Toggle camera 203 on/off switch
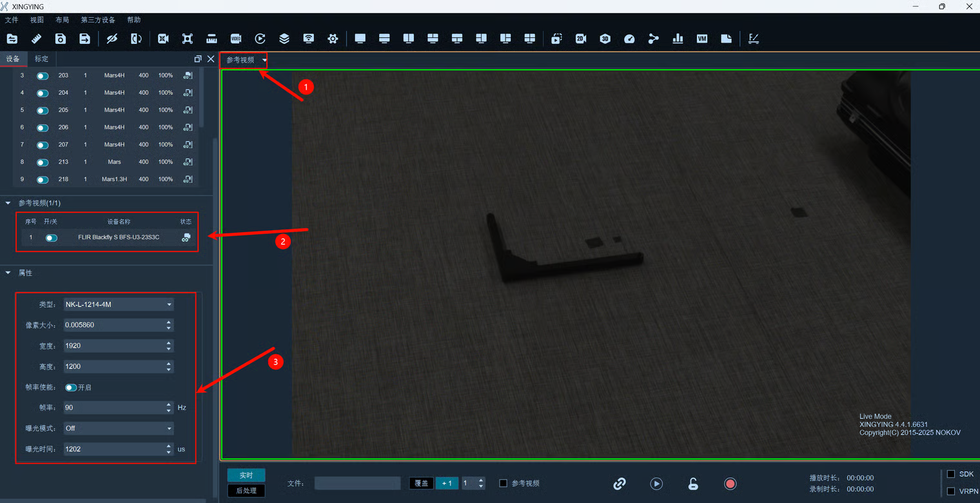 pyautogui.click(x=43, y=76)
